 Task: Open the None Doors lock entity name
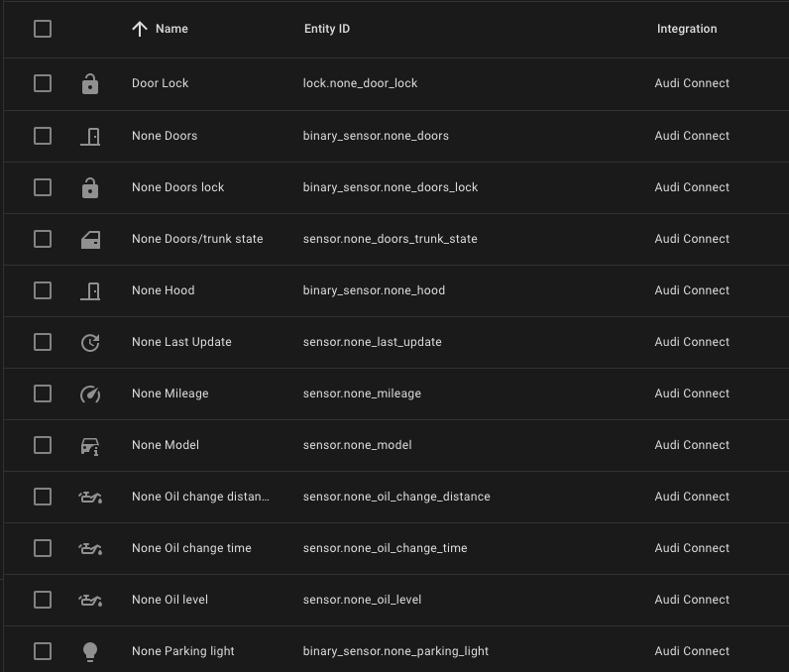178,187
